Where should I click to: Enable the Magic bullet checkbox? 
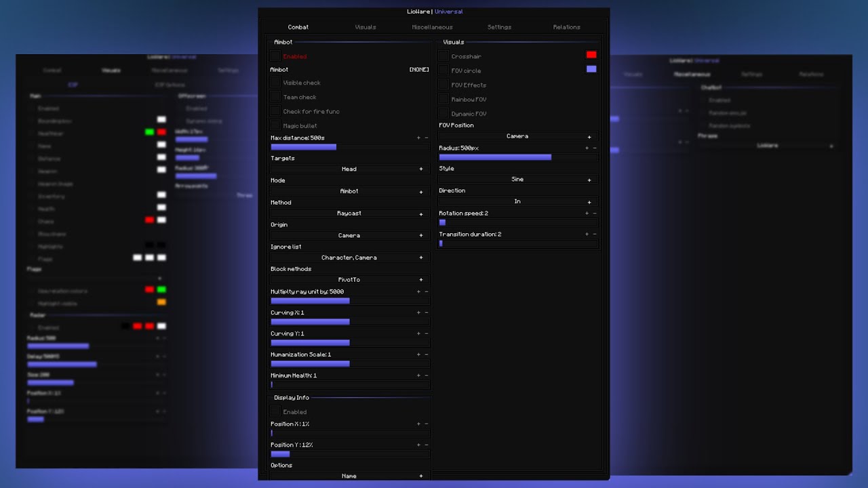(275, 125)
